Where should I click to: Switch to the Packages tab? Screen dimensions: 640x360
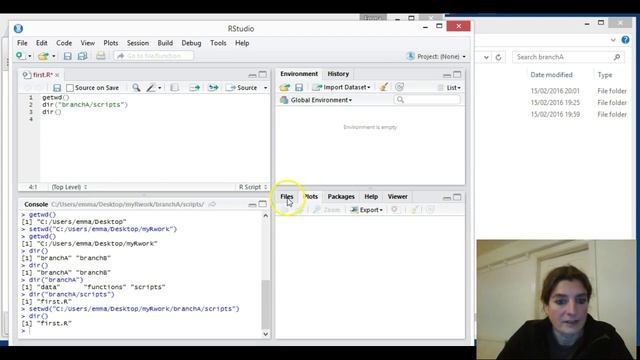tap(341, 196)
